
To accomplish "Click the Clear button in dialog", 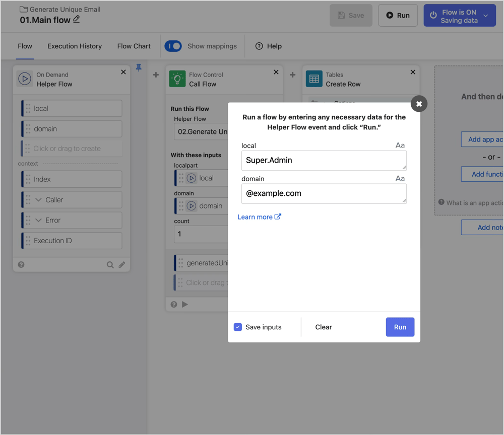I will click(324, 327).
